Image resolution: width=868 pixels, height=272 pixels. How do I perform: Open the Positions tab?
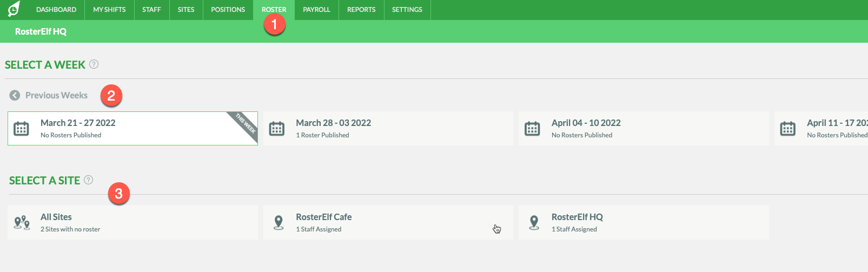click(228, 10)
